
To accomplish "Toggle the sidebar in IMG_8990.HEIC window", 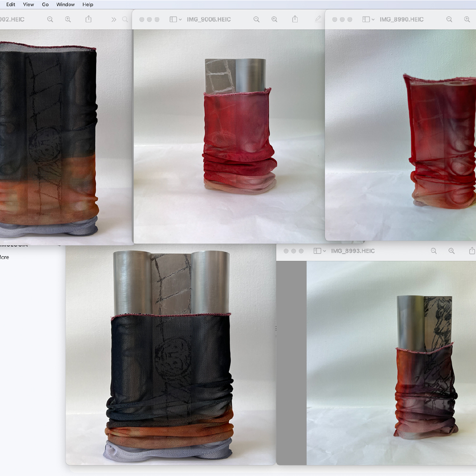I will pyautogui.click(x=366, y=19).
